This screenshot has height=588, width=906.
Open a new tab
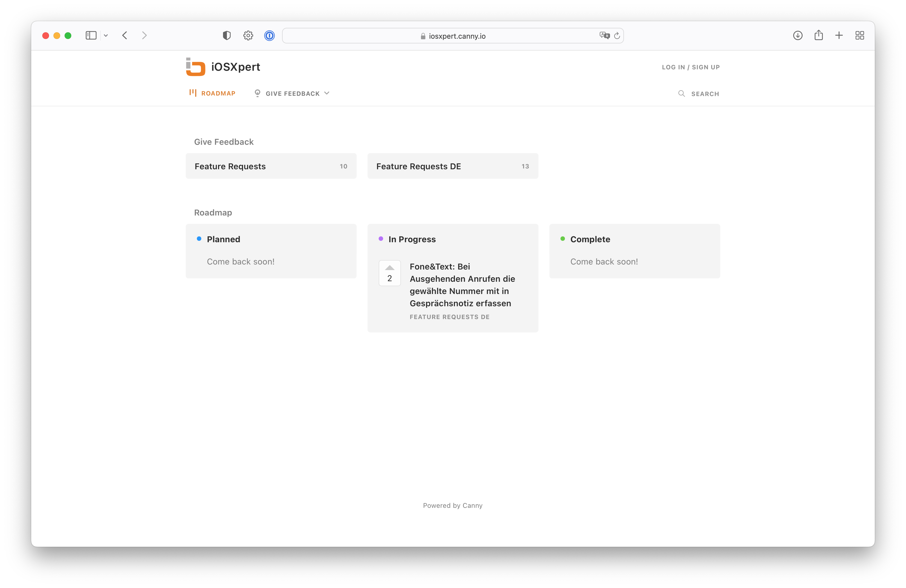click(839, 35)
